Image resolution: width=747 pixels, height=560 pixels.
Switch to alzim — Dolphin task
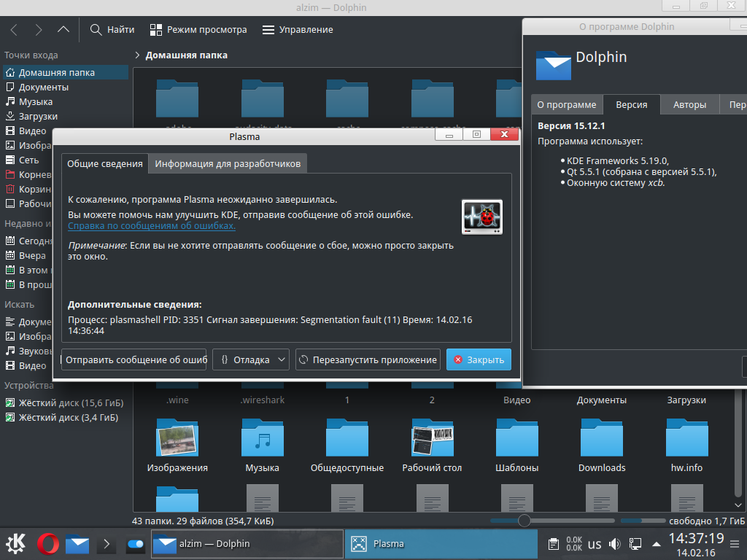click(x=247, y=544)
